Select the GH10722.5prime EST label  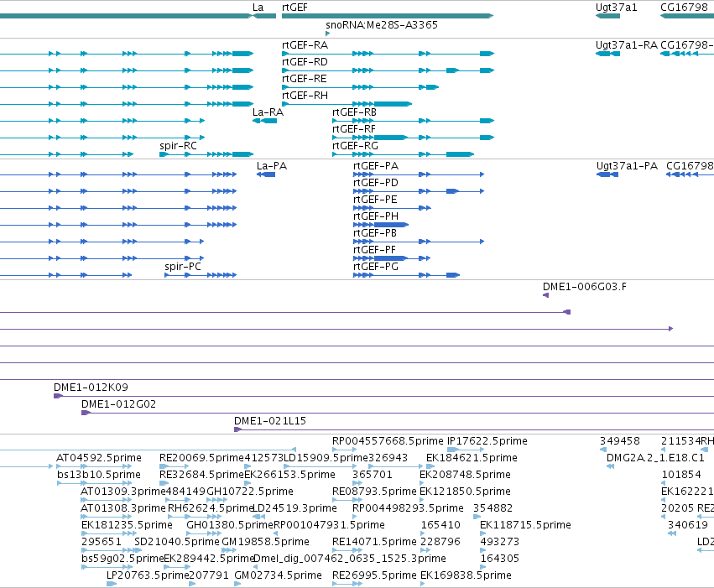250,492
